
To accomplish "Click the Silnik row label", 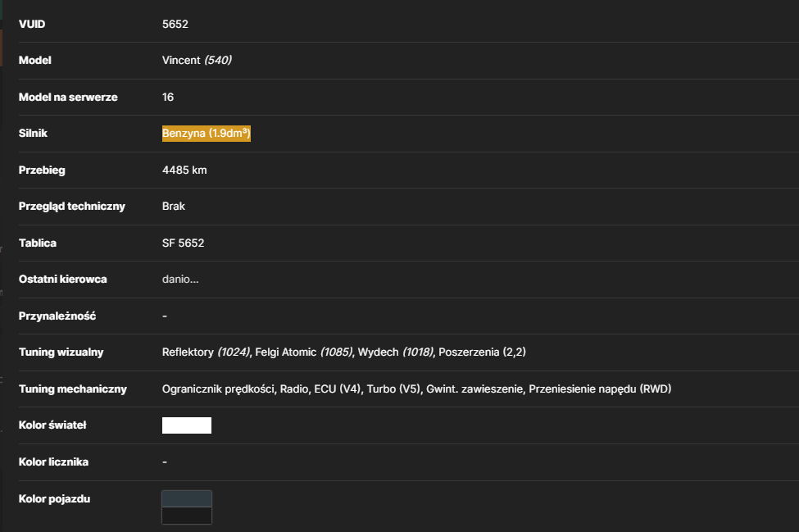I will click(x=33, y=133).
